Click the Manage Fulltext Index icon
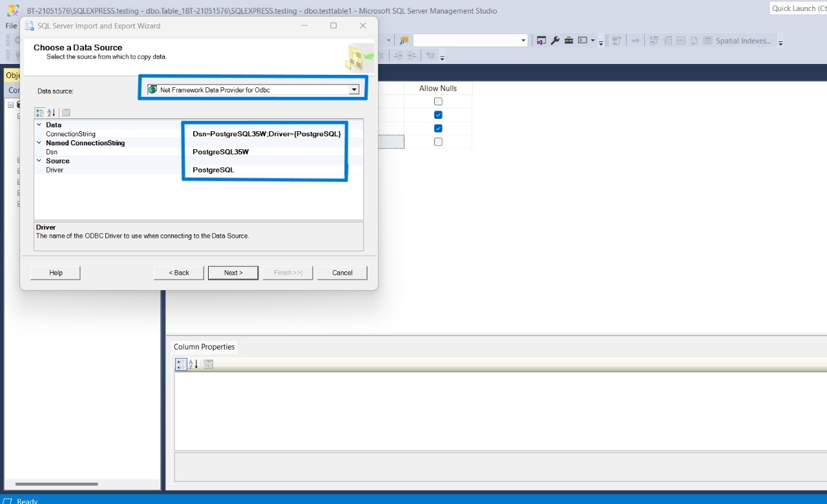Image resolution: width=827 pixels, height=504 pixels. 681,41
